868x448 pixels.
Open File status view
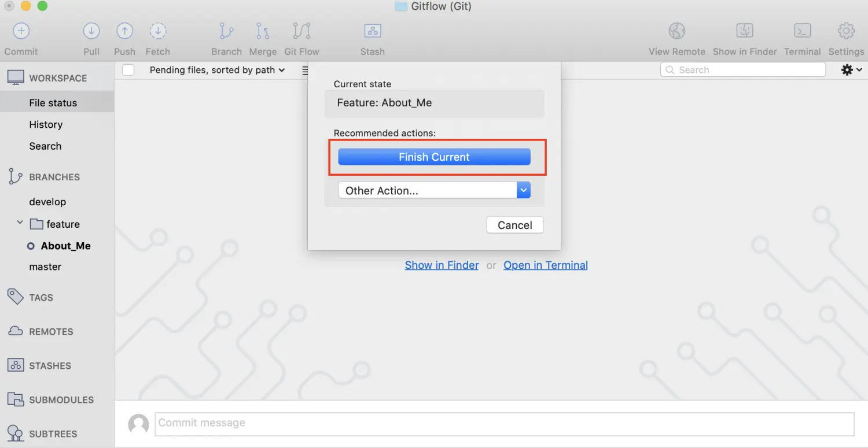point(53,103)
